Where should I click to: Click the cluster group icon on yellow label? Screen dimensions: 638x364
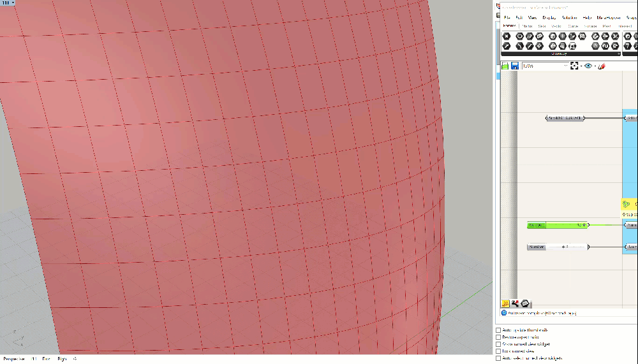pos(627,205)
